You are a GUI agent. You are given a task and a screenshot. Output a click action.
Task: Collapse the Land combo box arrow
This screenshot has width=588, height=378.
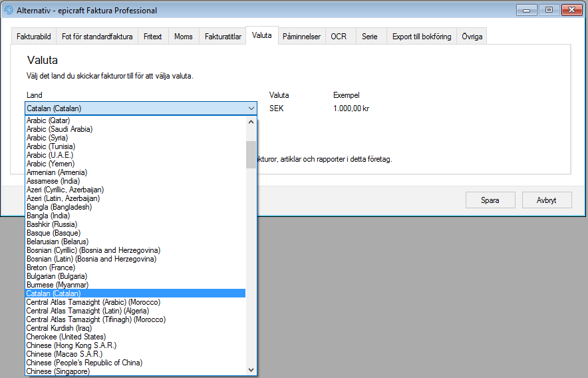click(251, 108)
